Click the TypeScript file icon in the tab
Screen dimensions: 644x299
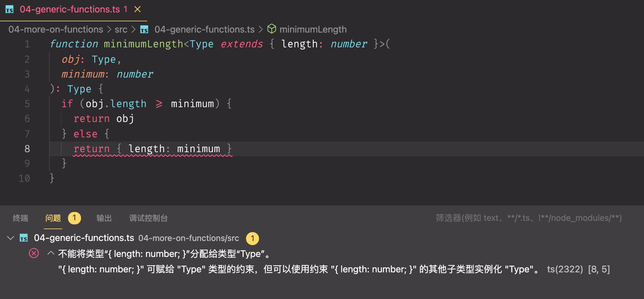[x=9, y=9]
